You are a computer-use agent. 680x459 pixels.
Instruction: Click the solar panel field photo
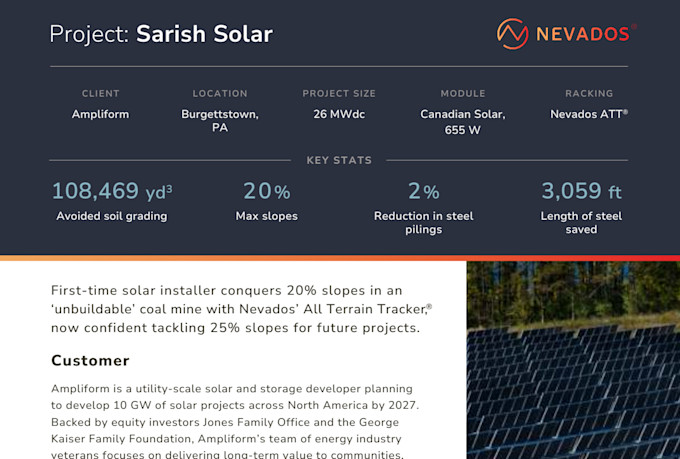coord(573,360)
